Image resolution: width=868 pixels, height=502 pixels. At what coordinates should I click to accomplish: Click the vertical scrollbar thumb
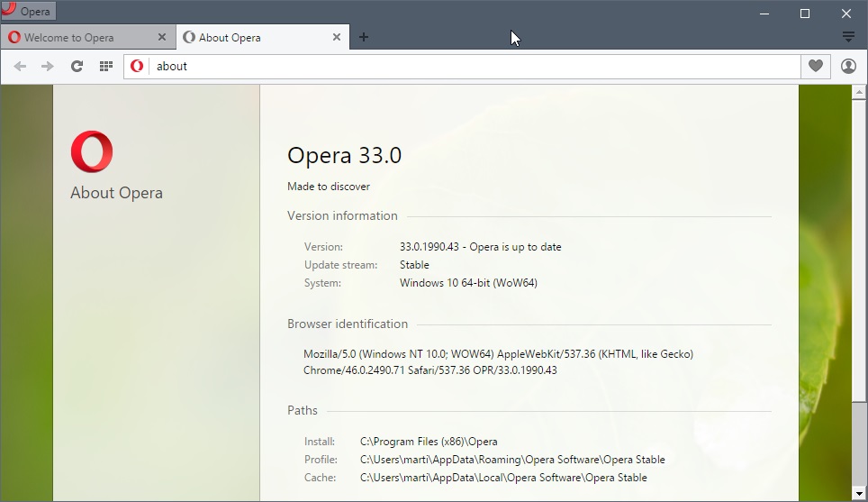pyautogui.click(x=859, y=251)
